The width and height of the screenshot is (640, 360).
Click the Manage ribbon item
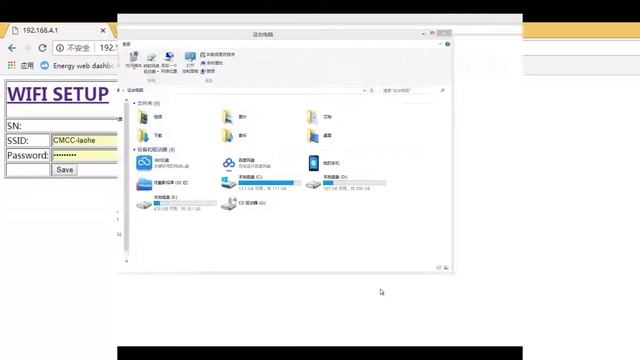tap(207, 71)
